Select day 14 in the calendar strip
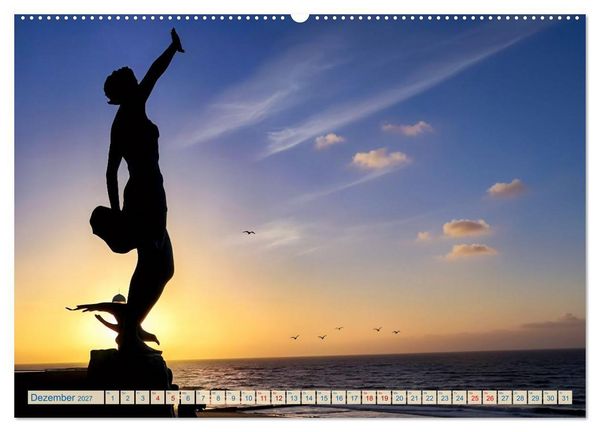Image resolution: width=600 pixels, height=432 pixels. [308, 397]
